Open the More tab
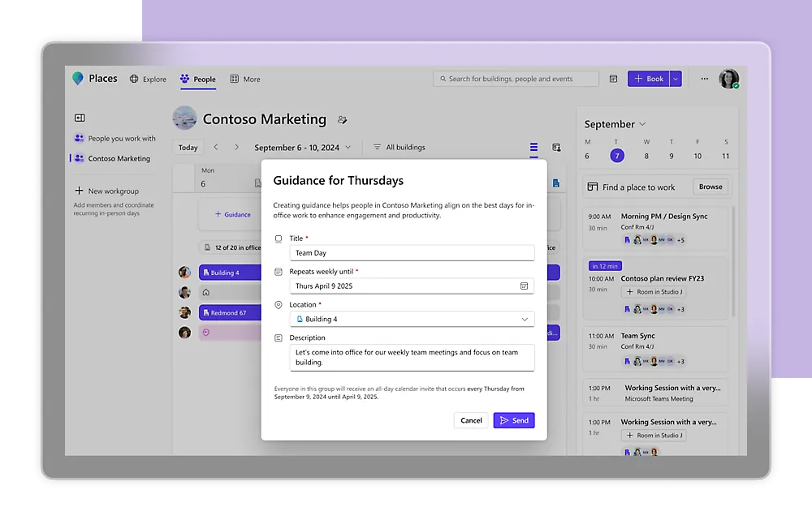The image size is (812, 520). click(x=245, y=80)
